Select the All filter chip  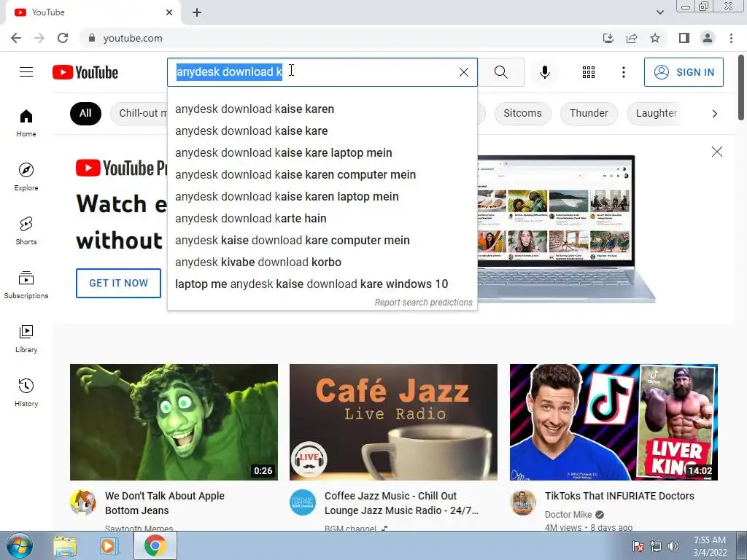(85, 113)
